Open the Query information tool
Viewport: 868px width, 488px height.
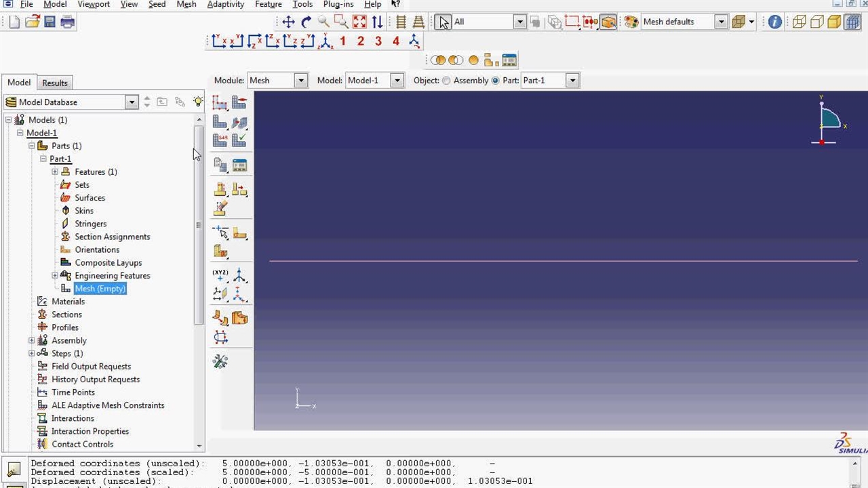[x=774, y=22]
